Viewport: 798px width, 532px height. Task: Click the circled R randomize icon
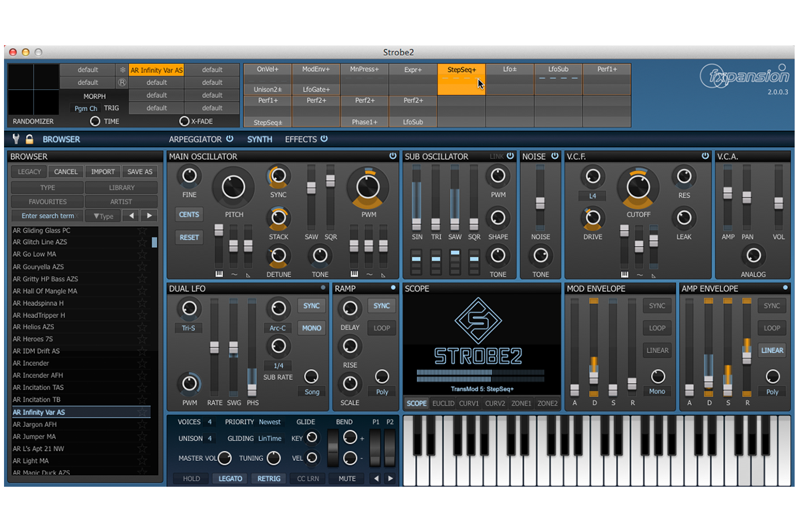click(x=122, y=82)
